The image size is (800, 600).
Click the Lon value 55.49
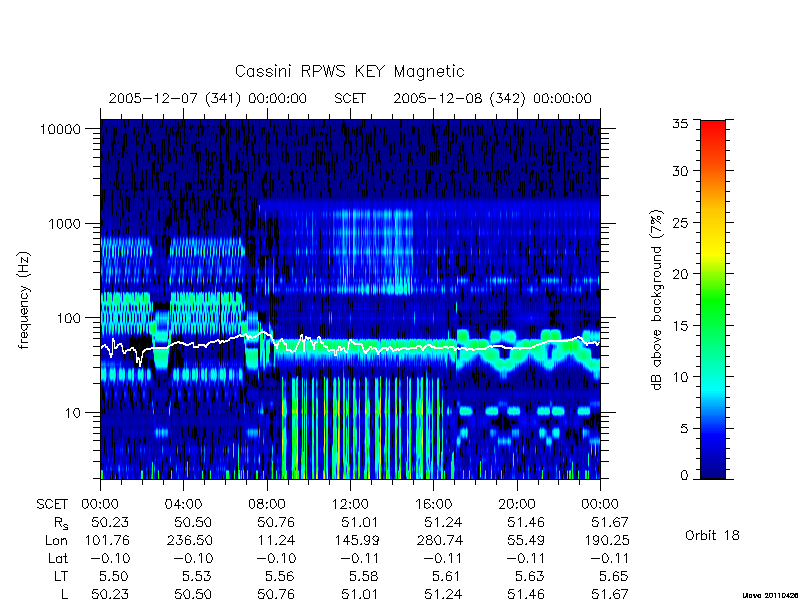coord(526,540)
